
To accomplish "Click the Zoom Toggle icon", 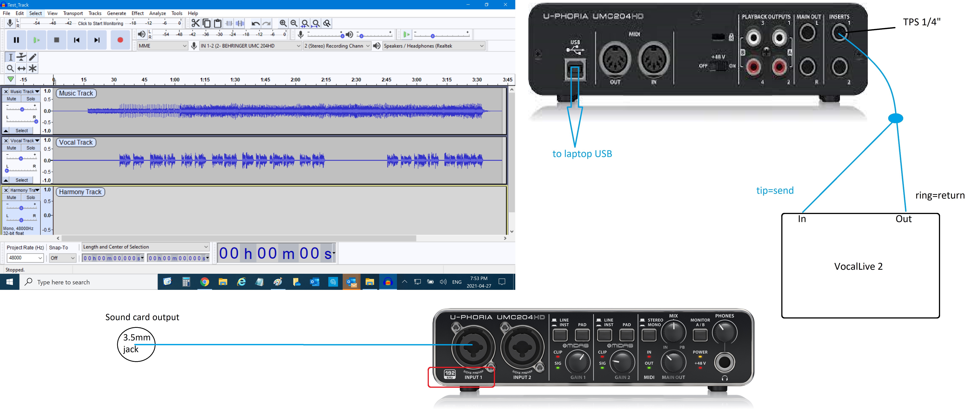I will coord(327,23).
